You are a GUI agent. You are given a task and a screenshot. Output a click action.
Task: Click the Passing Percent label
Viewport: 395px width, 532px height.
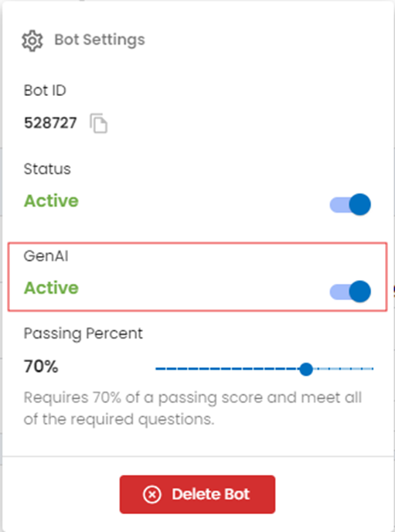pos(83,334)
